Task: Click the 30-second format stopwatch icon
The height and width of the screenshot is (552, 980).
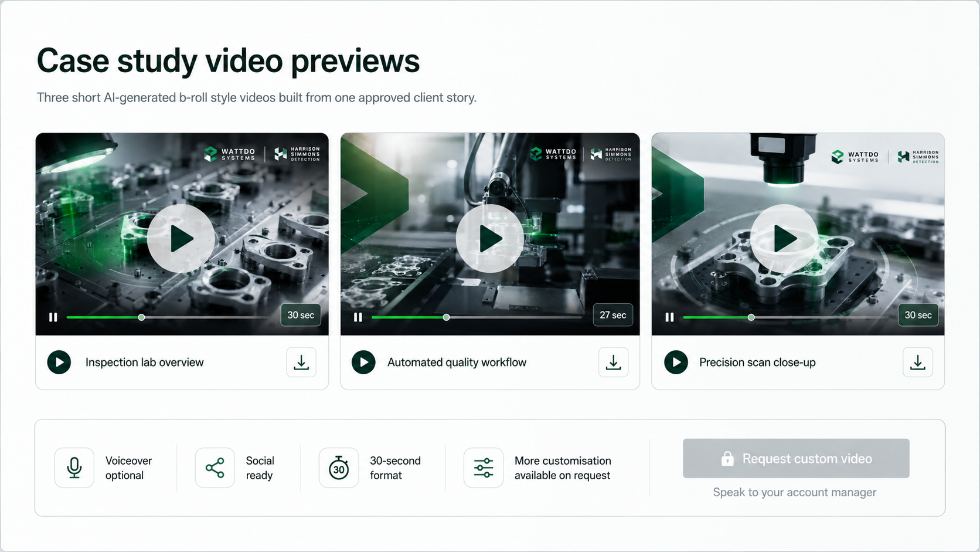Action: point(339,468)
